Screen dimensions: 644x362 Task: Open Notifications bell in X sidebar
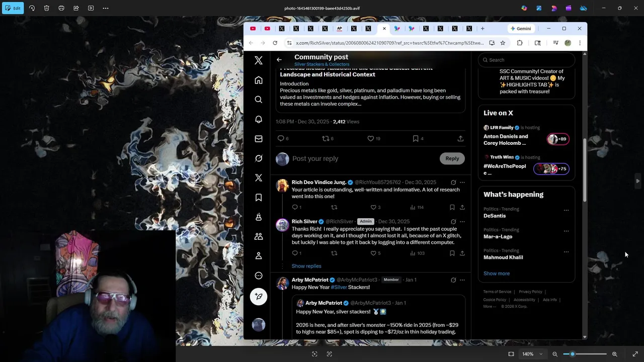click(259, 119)
